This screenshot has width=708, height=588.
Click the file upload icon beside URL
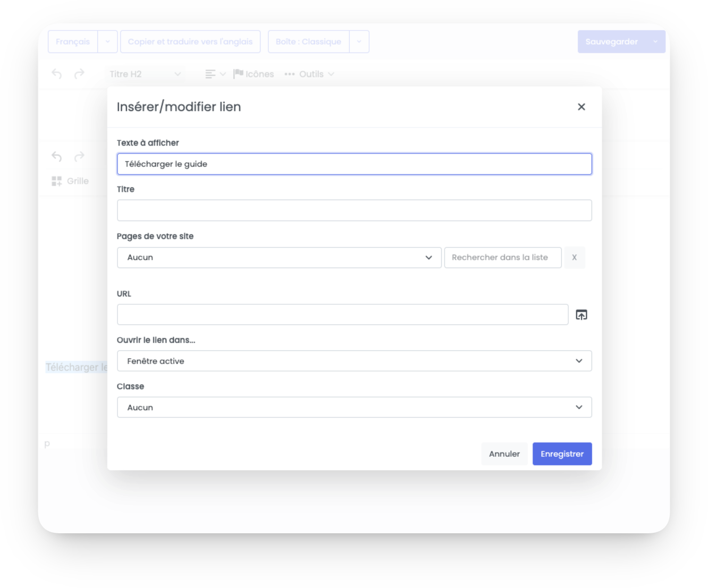point(581,315)
